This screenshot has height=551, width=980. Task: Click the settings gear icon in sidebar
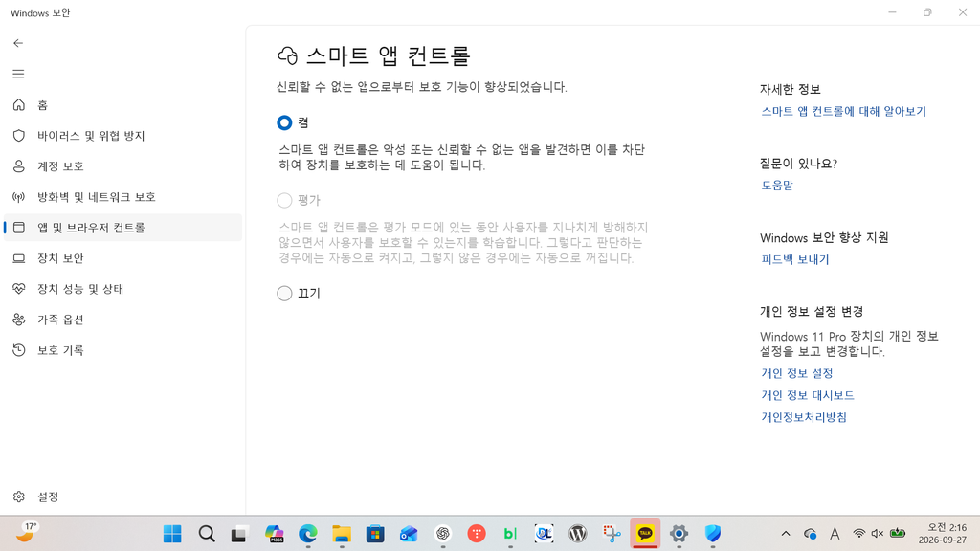click(x=19, y=496)
